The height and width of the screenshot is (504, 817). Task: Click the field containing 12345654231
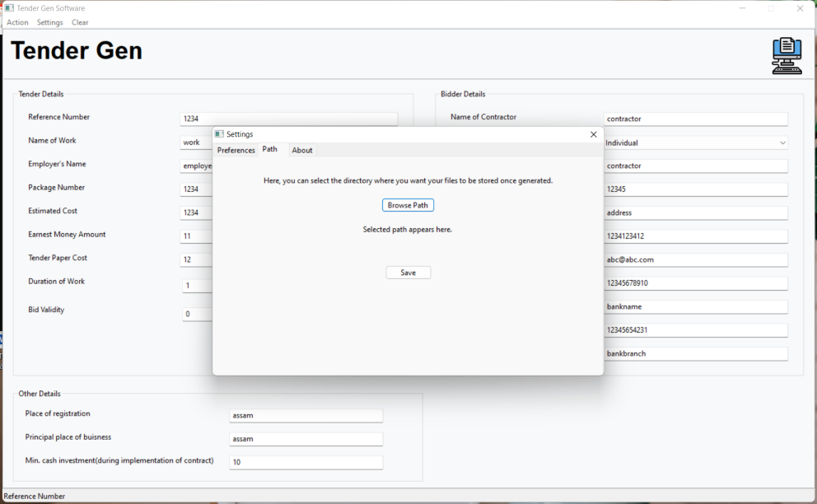pos(696,330)
